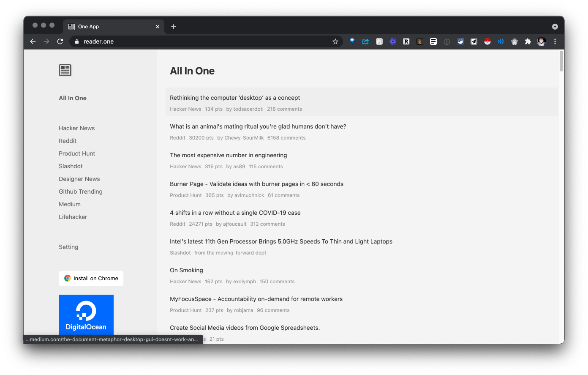
Task: Close the One App tab
Action: click(158, 27)
